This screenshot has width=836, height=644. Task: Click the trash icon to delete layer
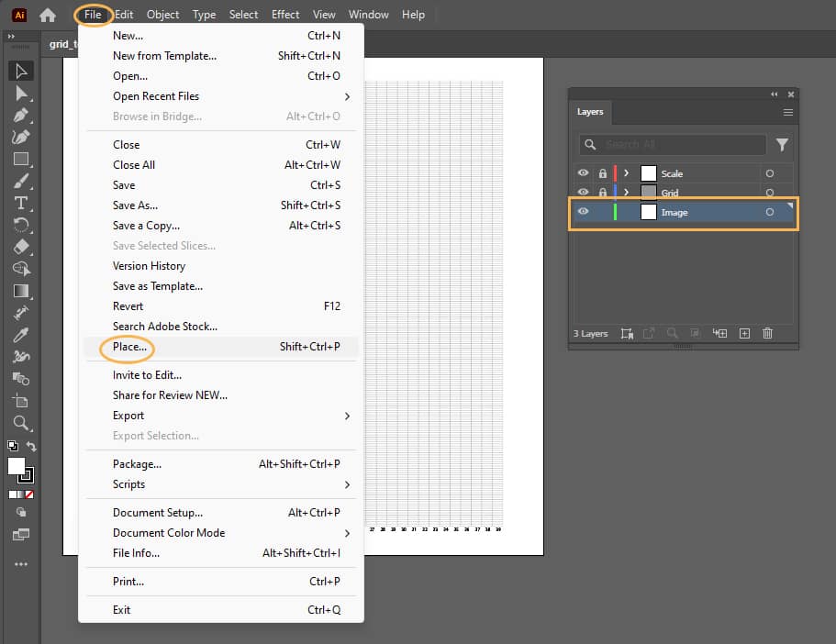767,333
